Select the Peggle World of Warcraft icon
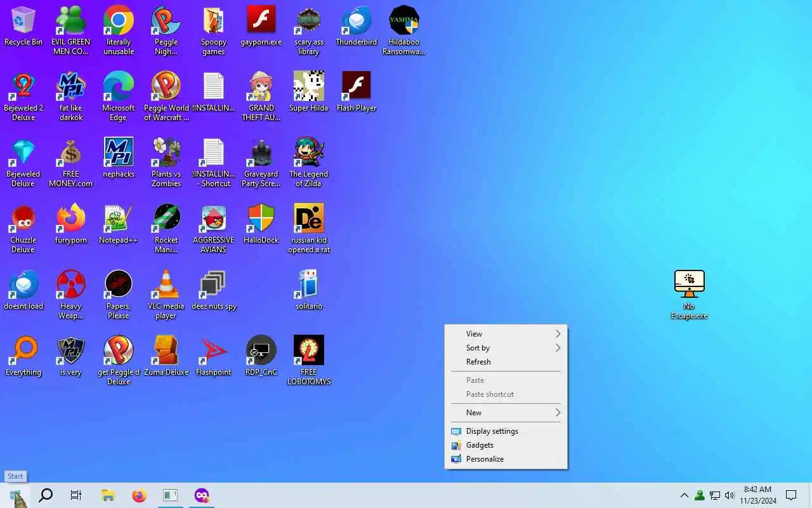This screenshot has height=508, width=812. [x=166, y=97]
